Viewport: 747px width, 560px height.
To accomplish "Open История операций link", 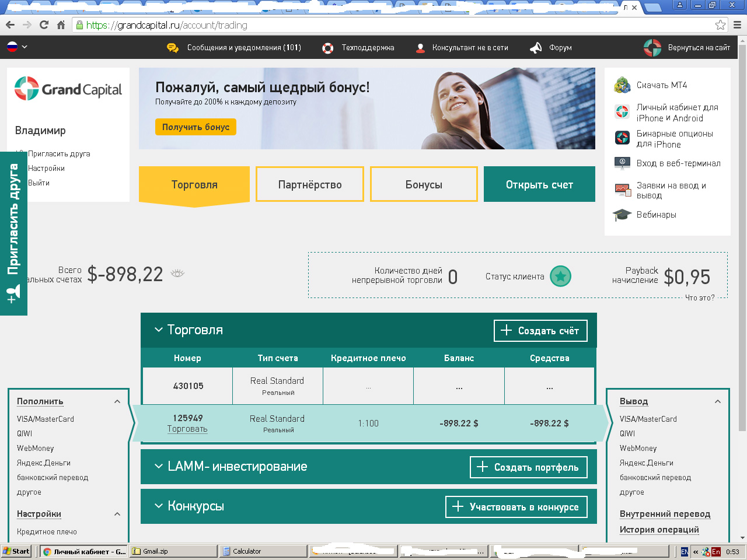I will tap(659, 530).
